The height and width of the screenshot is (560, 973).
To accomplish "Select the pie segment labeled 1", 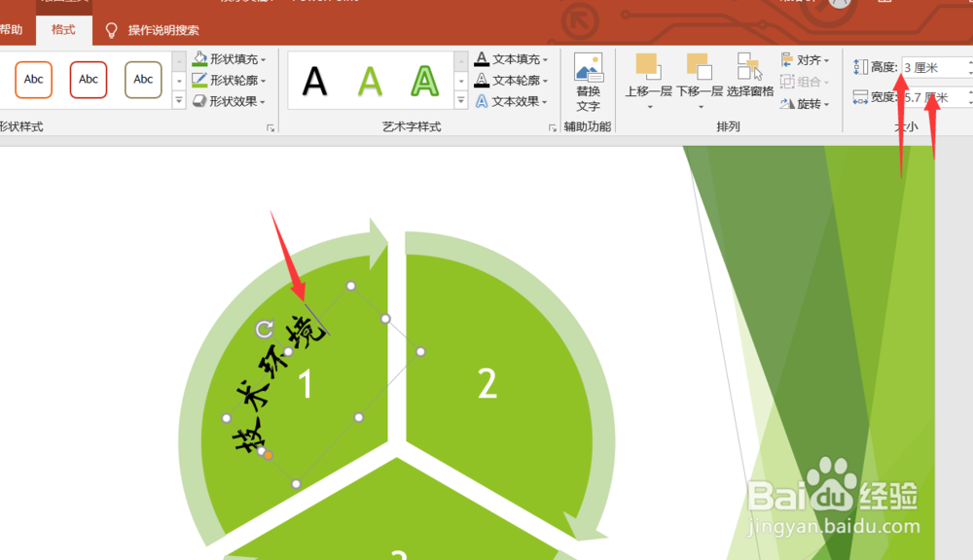I will (306, 384).
